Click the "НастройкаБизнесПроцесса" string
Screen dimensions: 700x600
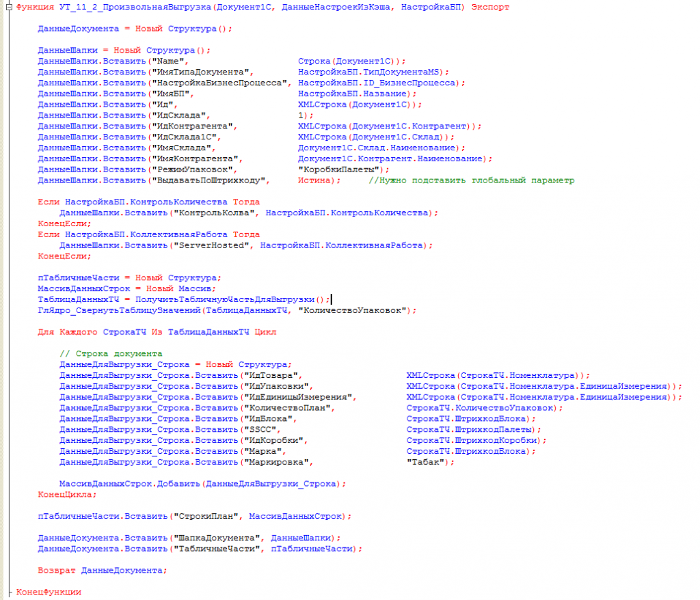click(219, 83)
